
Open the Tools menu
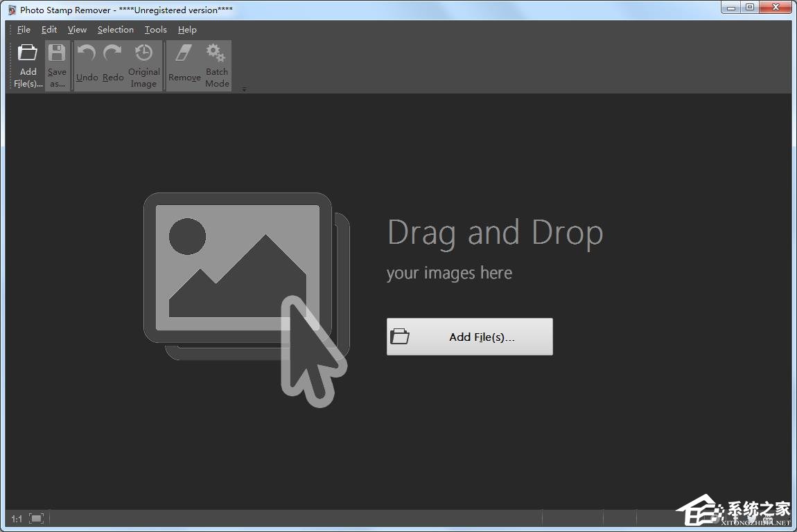(x=155, y=30)
